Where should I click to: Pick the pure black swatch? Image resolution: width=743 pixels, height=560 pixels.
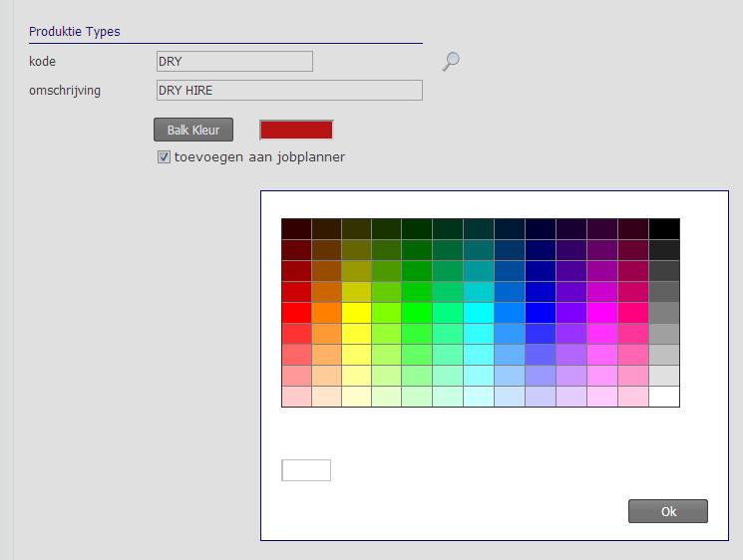664,229
